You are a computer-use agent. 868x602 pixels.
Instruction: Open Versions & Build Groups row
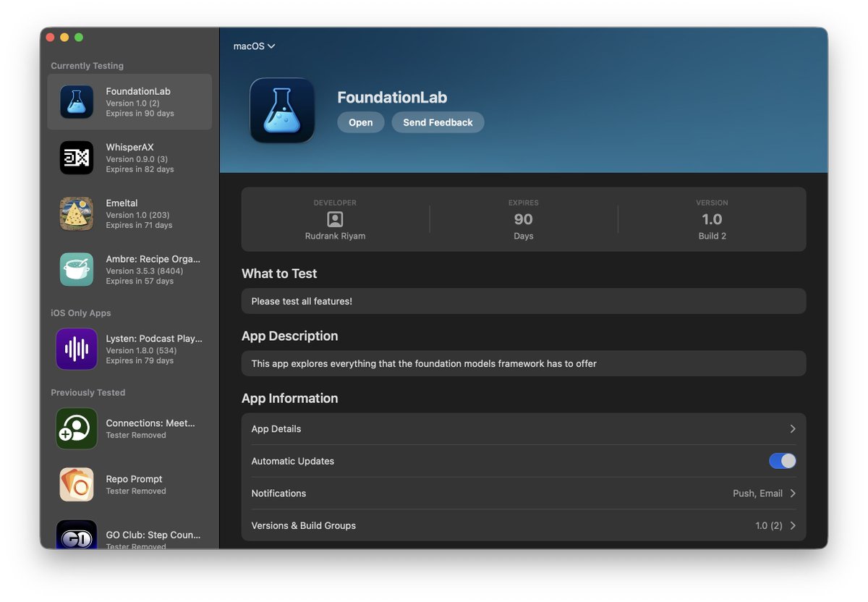pyautogui.click(x=524, y=526)
